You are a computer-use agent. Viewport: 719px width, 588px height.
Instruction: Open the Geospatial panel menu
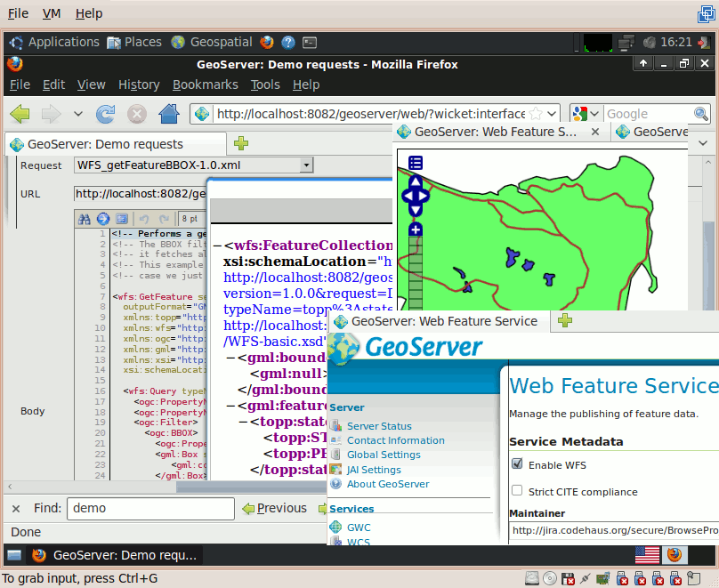point(212,42)
